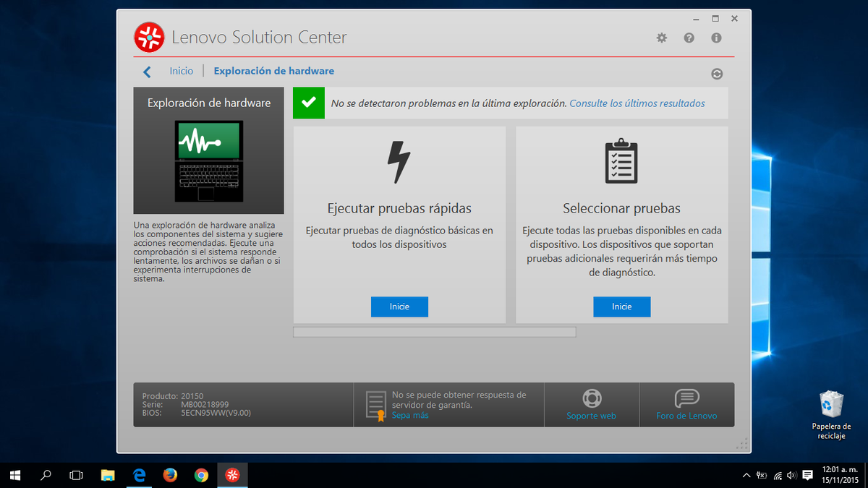Click the refresh/sync icon below the header
The image size is (868, 488).
717,73
